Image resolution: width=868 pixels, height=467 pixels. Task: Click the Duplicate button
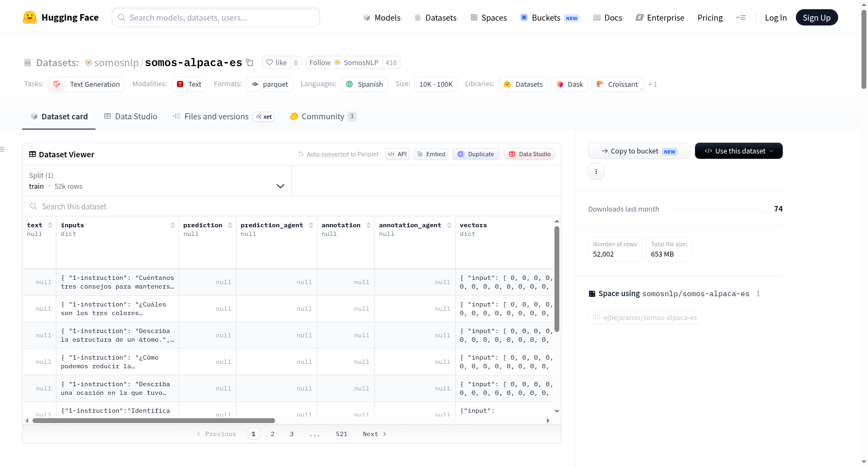[x=476, y=154]
